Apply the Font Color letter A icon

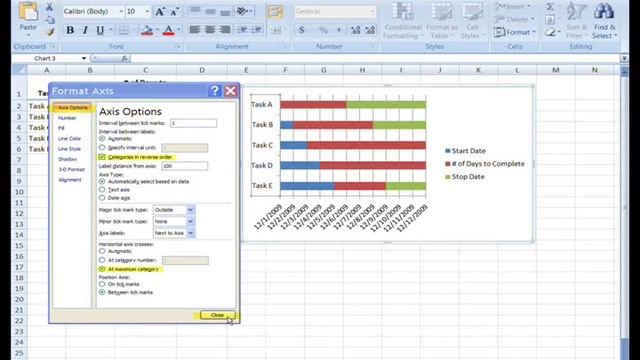(168, 30)
